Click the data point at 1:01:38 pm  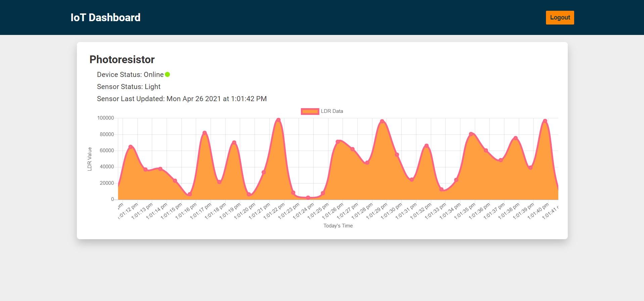[515, 138]
